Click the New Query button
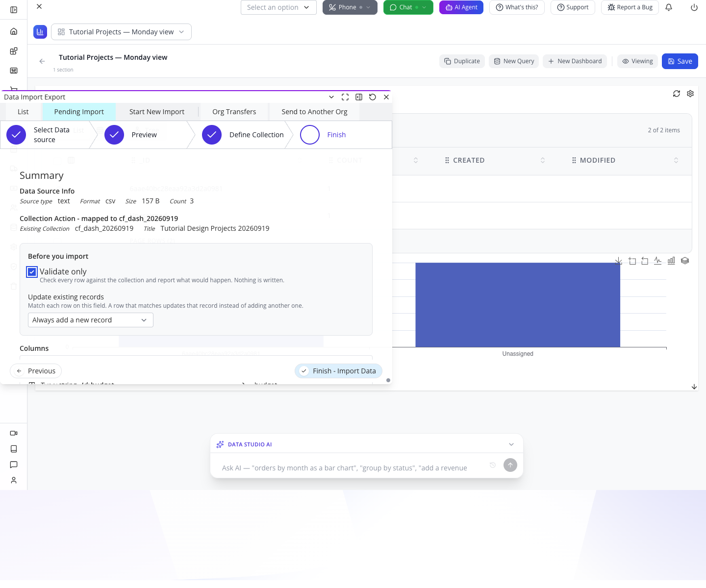Image resolution: width=706 pixels, height=588 pixels. (514, 61)
